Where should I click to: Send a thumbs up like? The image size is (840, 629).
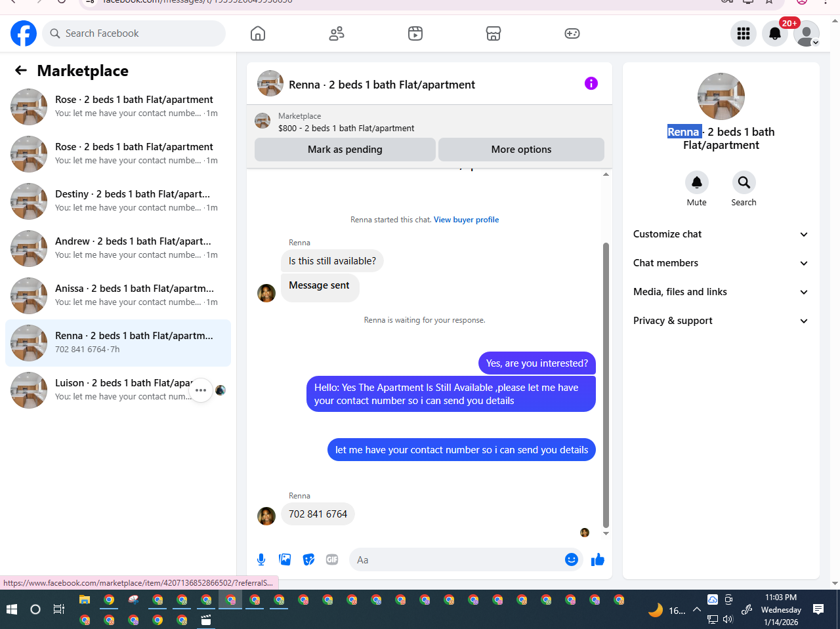tap(598, 559)
